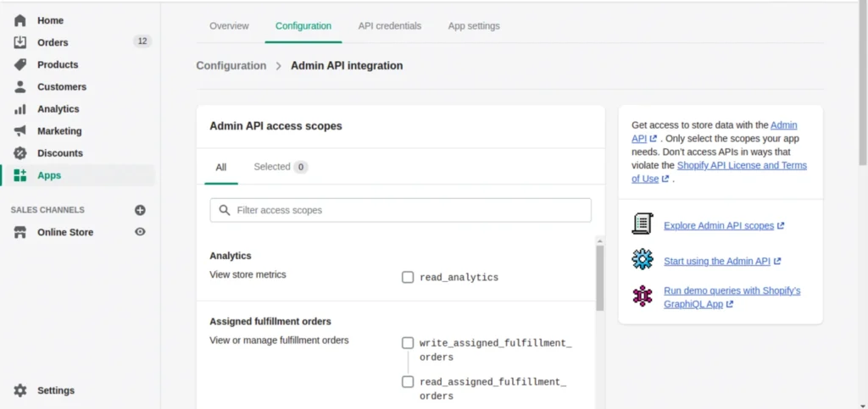Click the breadcrumb chevron after Configuration
The height and width of the screenshot is (409, 868).
[278, 66]
